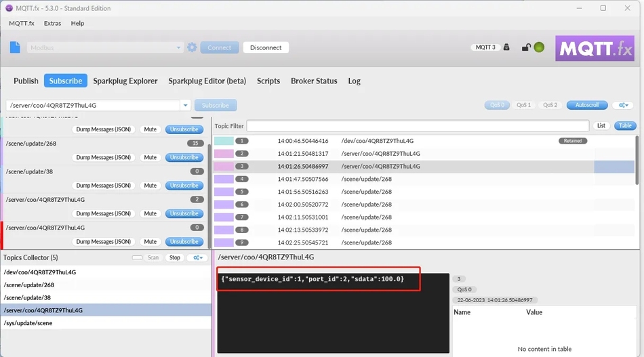The width and height of the screenshot is (644, 357).
Task: Open the Sparkplug Editor (beta) tab
Action: click(x=207, y=81)
